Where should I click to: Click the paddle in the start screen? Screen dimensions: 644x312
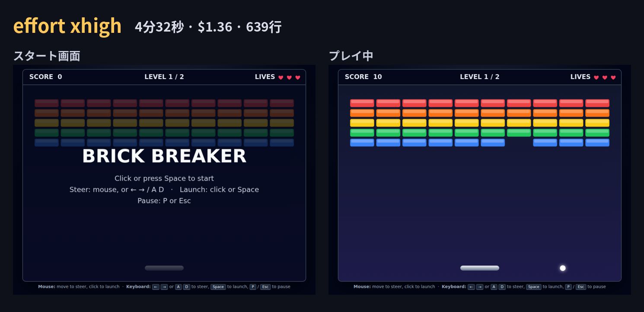(164, 268)
